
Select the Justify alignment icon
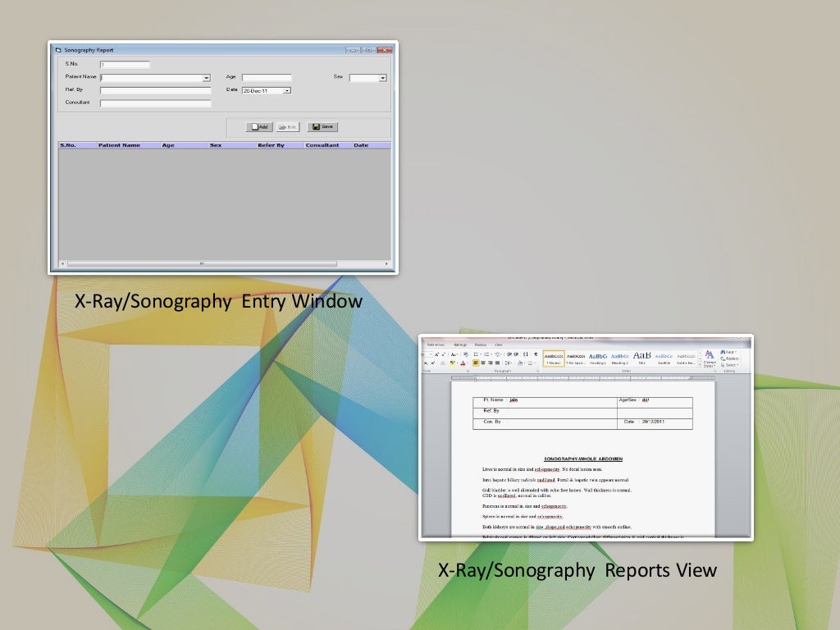[497, 363]
